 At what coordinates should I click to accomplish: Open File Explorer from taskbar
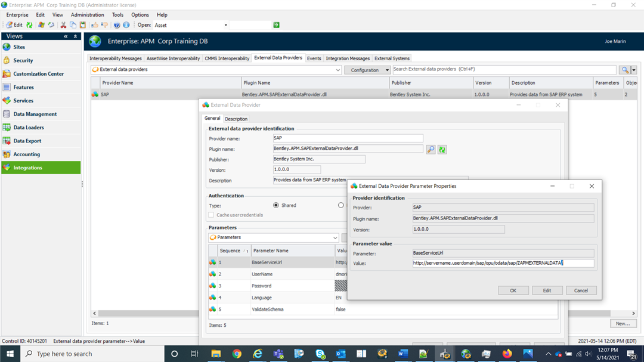pos(216,354)
